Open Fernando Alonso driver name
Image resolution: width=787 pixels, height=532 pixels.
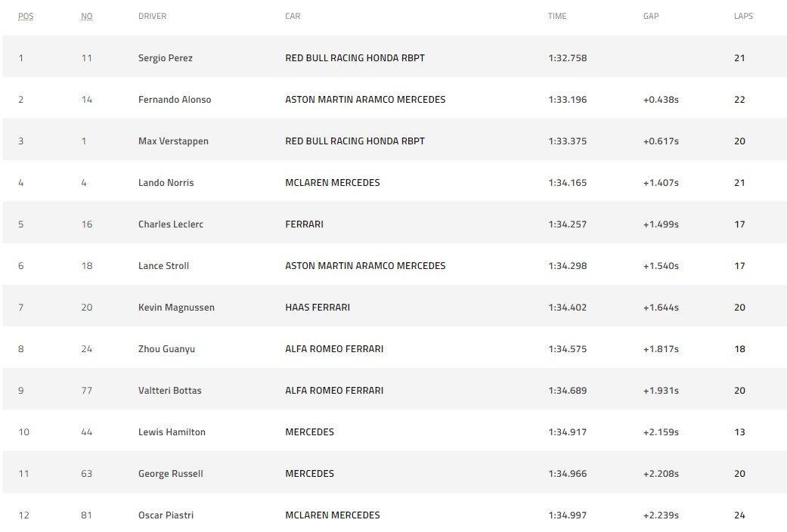175,100
